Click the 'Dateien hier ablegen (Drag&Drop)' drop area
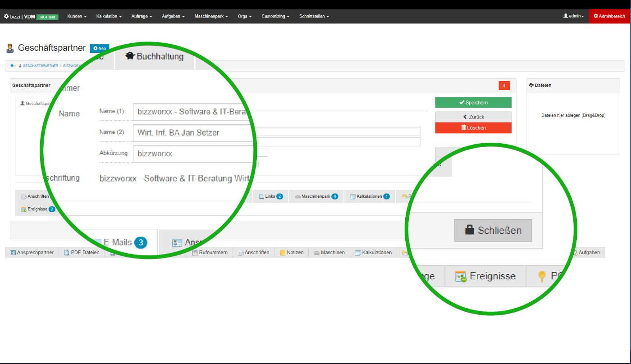This screenshot has width=631, height=364. [573, 115]
